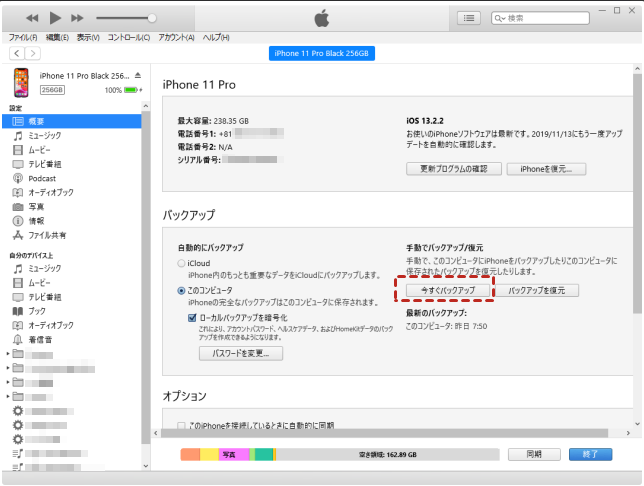Eject the iPhone using the eject icon
644x486 pixels.
coord(138,76)
